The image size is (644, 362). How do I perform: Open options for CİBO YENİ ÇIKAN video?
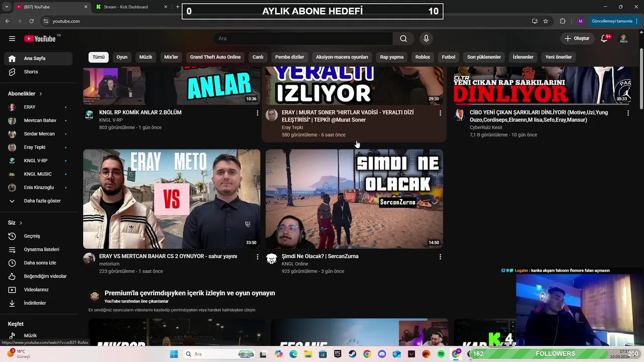628,113
